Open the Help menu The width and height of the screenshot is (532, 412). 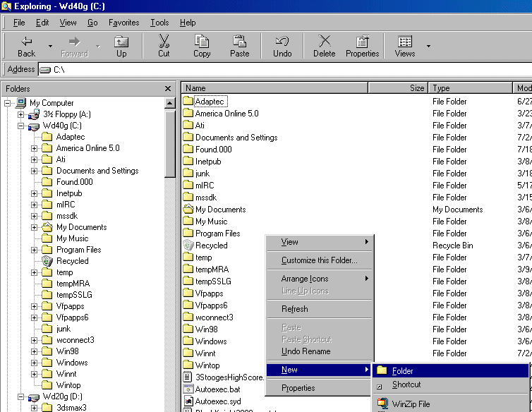[188, 23]
